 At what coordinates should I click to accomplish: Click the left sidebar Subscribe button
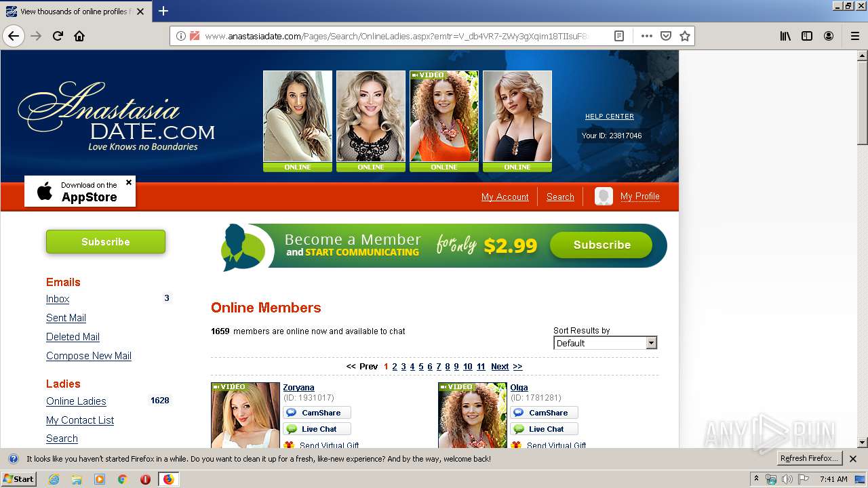point(106,242)
